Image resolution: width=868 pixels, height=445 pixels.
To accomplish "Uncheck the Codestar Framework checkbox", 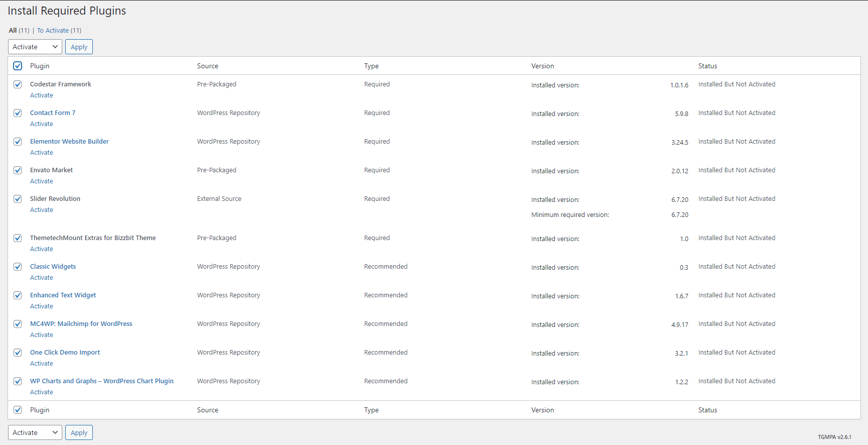I will click(18, 84).
